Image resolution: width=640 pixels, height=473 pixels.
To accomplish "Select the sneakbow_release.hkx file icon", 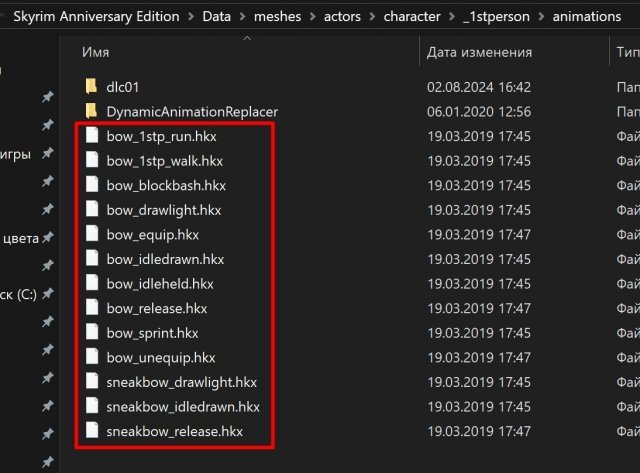I will 92,431.
